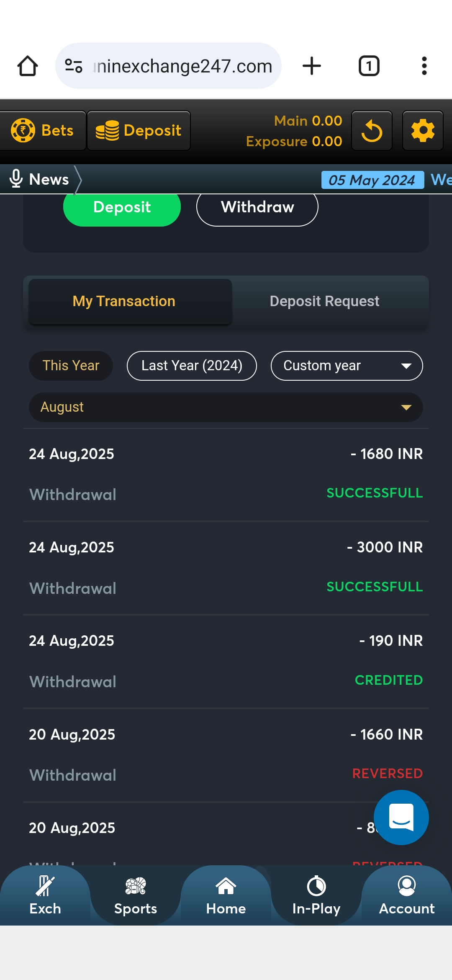Screen dimensions: 452x980
Task: Go to In-Play in bottom navigation
Action: 316,896
